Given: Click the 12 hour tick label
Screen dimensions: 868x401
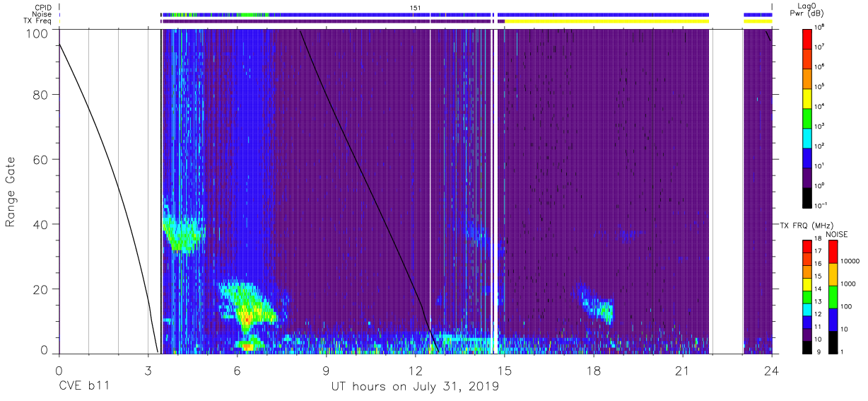Looking at the screenshot, I should click(x=415, y=370).
